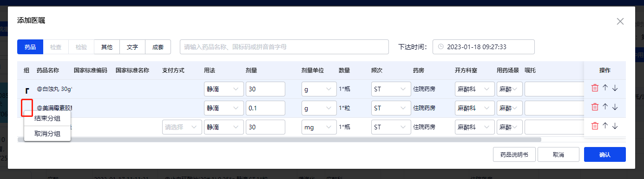Screen dimensions: 644x179
Task: Click 嘱托 field in 30 mg row
Action: click(554, 127)
